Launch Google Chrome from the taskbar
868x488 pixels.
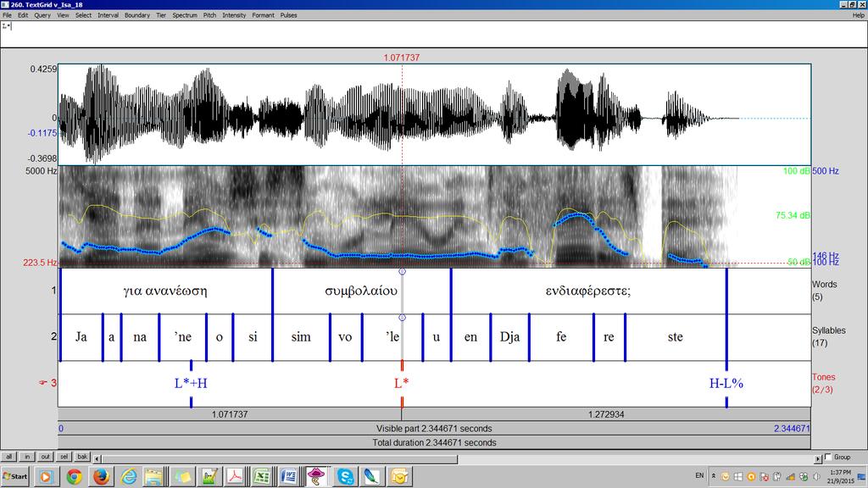click(x=74, y=476)
